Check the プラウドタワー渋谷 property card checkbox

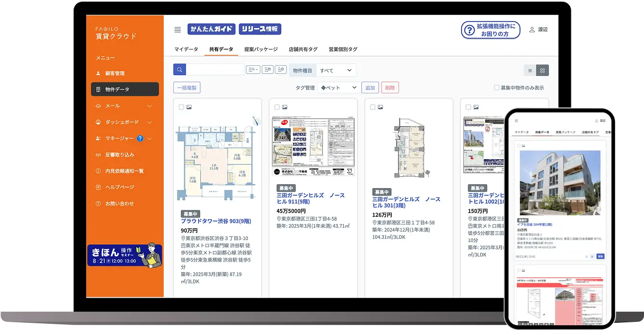click(181, 107)
